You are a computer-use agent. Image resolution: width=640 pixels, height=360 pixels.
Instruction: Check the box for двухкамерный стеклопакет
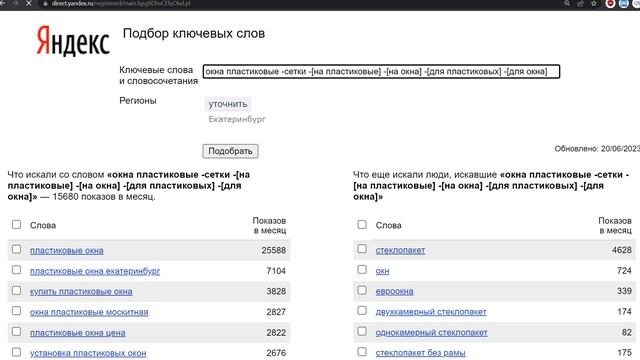[x=362, y=311]
